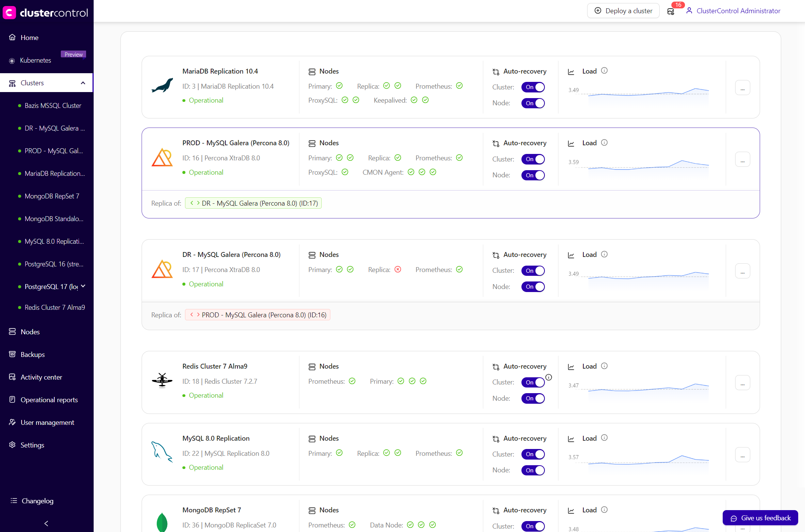Collapse the Clusters section in sidebar
805x532 pixels.
click(x=83, y=83)
